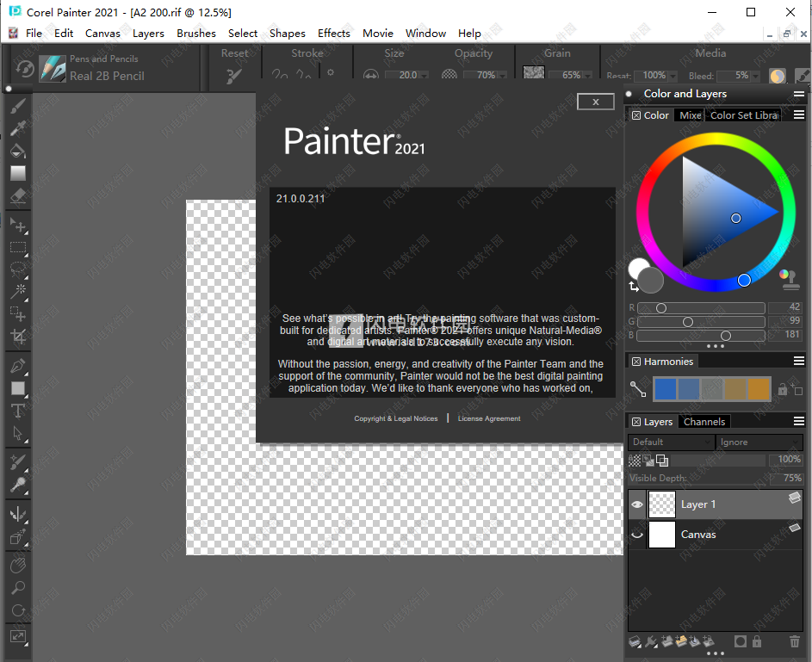812x662 pixels.
Task: Expand the Resat 100% dropdown
Action: point(673,76)
